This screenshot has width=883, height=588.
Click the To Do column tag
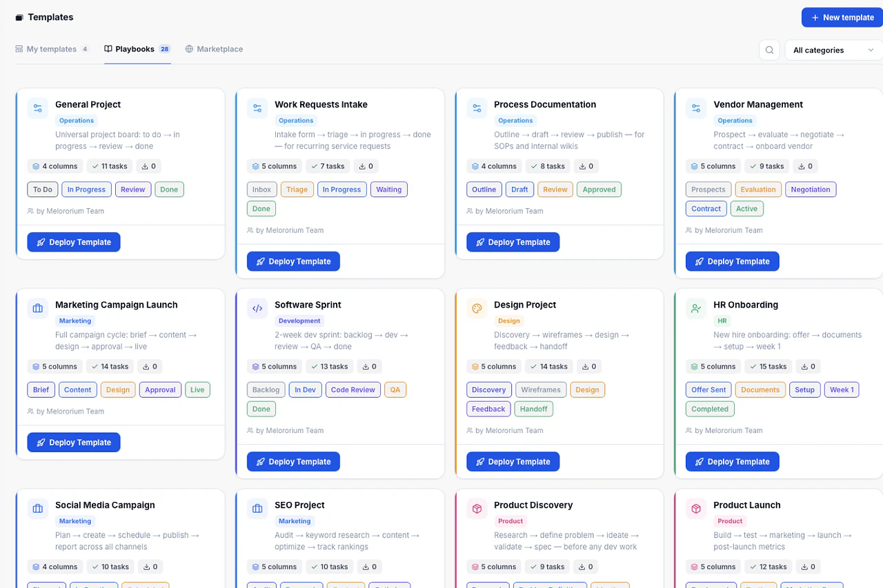coord(43,190)
